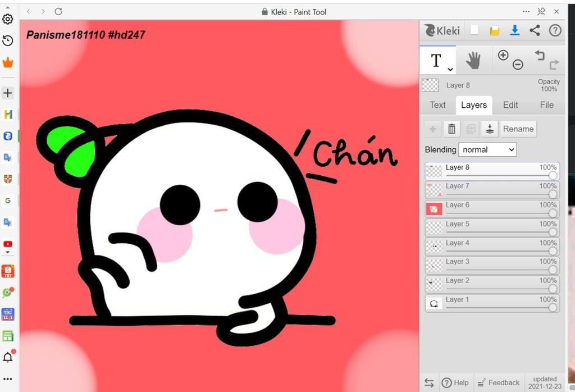The height and width of the screenshot is (392, 575).
Task: Expand the tool dropdown arrow beside T
Action: (x=450, y=69)
